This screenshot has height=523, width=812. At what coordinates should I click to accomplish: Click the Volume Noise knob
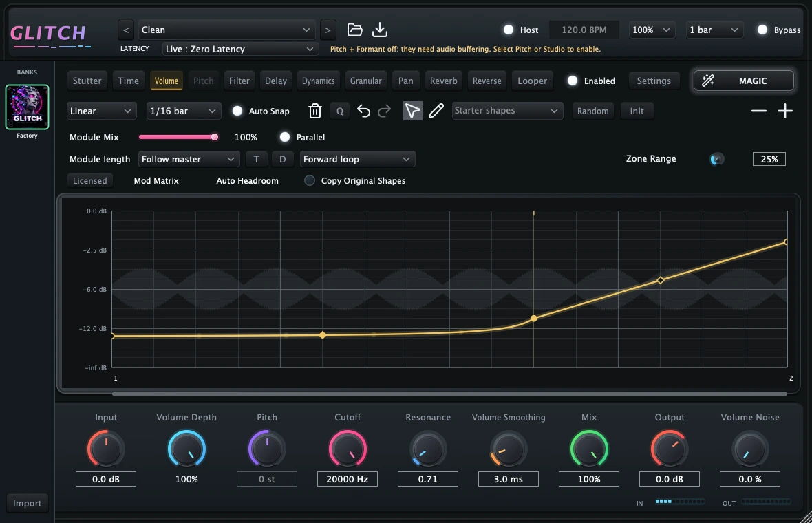coord(750,449)
